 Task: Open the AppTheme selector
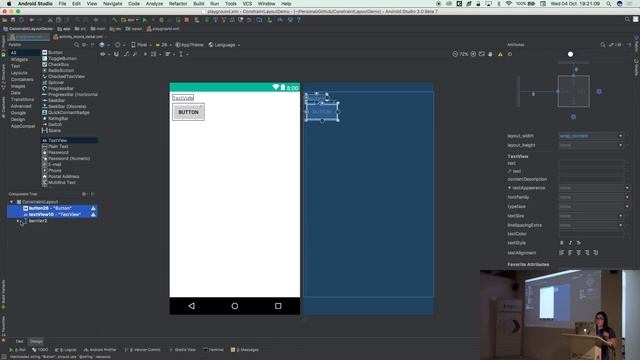189,45
